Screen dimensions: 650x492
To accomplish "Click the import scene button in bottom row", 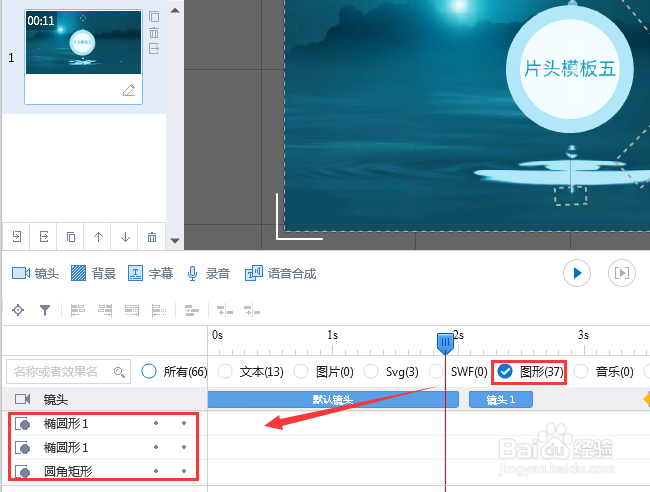I will (17, 237).
